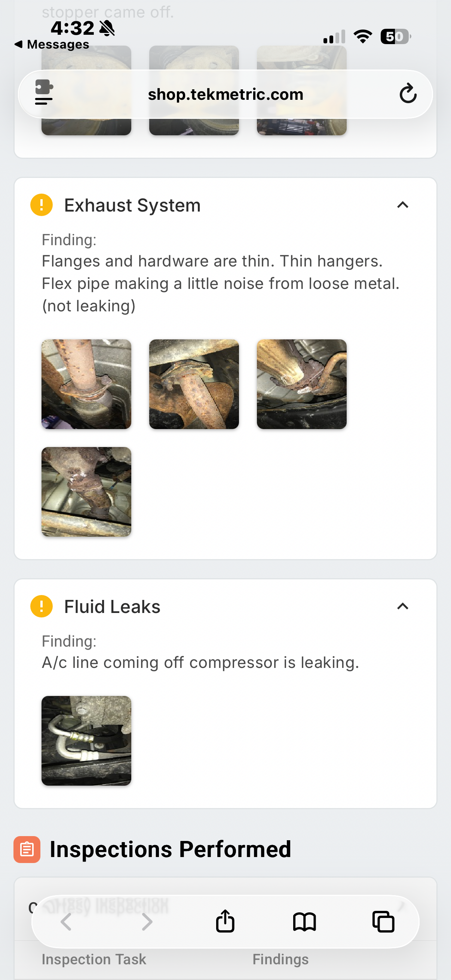
Task: Return to Messages app via back link
Action: pyautogui.click(x=52, y=44)
